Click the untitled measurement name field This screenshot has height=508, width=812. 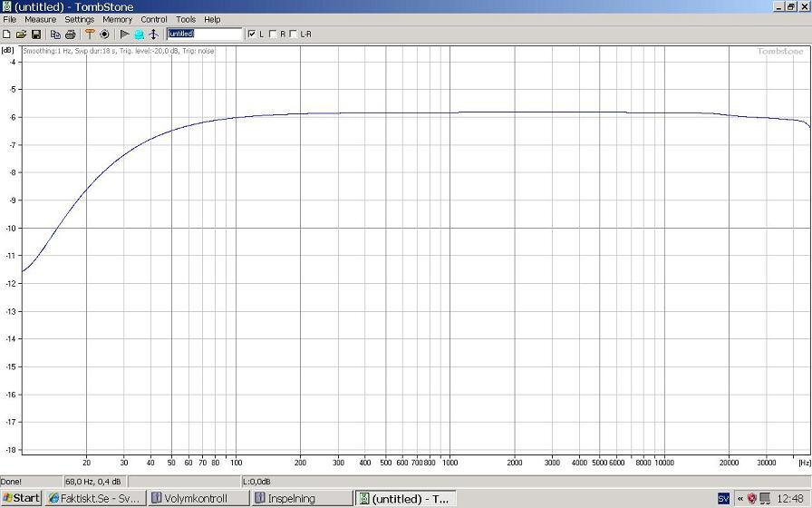[205, 34]
